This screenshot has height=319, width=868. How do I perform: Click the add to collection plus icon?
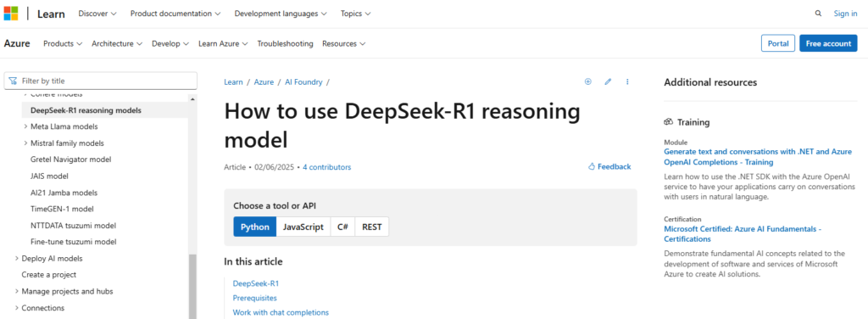588,81
